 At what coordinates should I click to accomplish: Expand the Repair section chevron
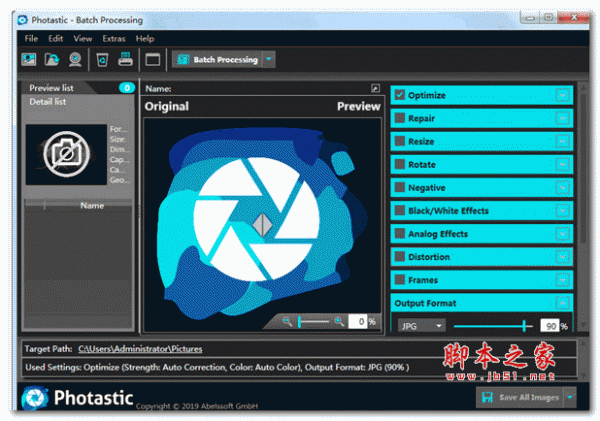(x=562, y=118)
